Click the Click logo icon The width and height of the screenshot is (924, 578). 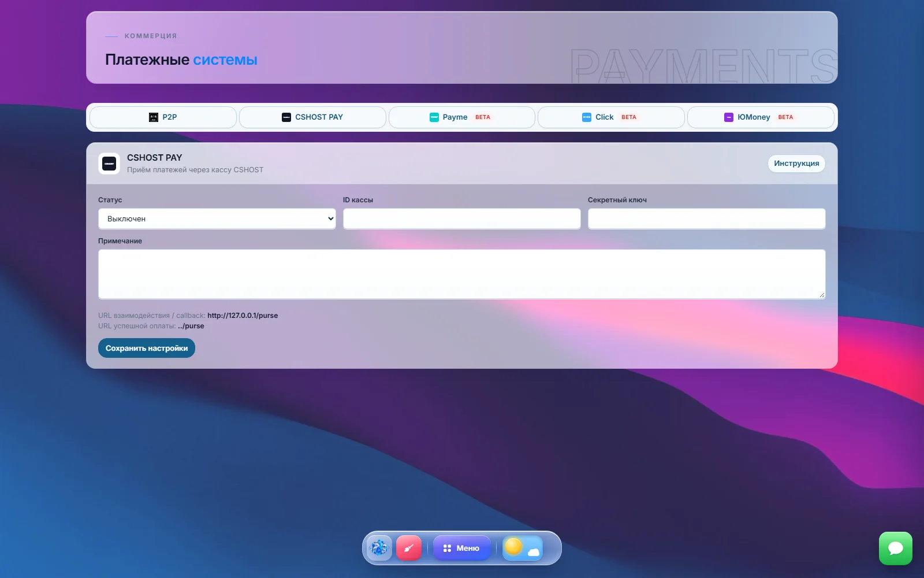click(x=587, y=117)
